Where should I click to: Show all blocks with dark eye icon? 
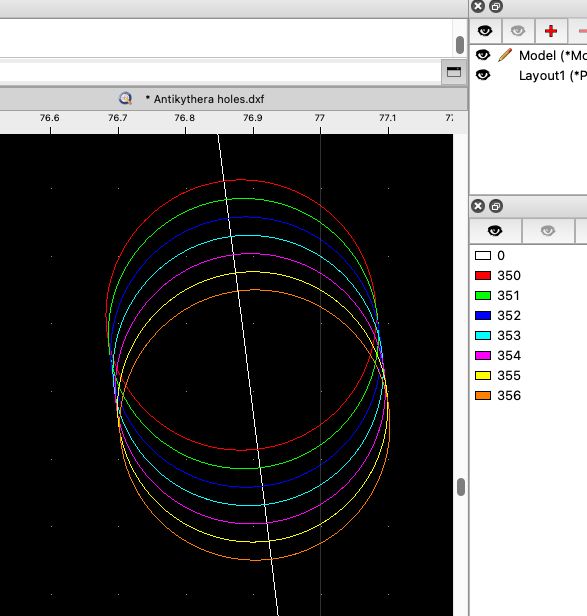[485, 31]
